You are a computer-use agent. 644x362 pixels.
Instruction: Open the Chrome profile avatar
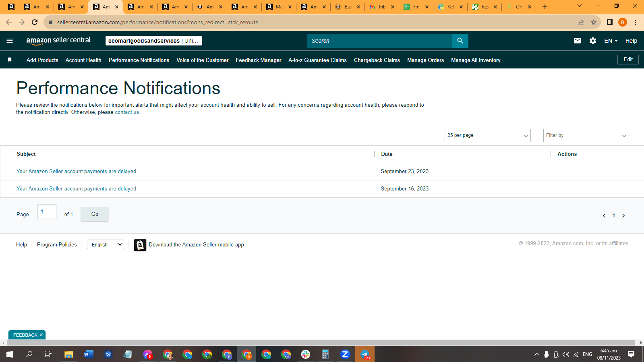pos(622,22)
